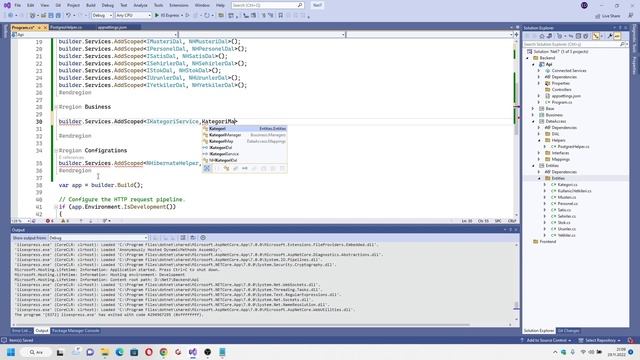640x360 pixels.
Task: Click Show All Files icon in Solution Explorer
Action: click(x=585, y=36)
